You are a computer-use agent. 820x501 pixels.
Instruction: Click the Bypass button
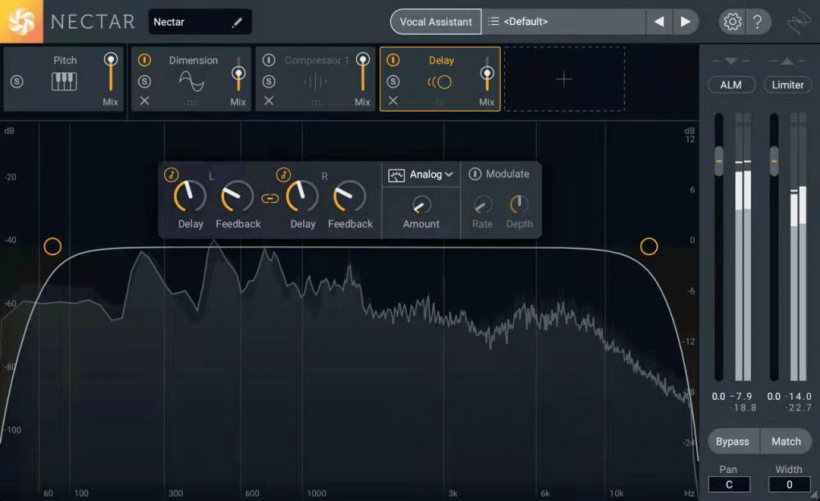[x=733, y=441]
